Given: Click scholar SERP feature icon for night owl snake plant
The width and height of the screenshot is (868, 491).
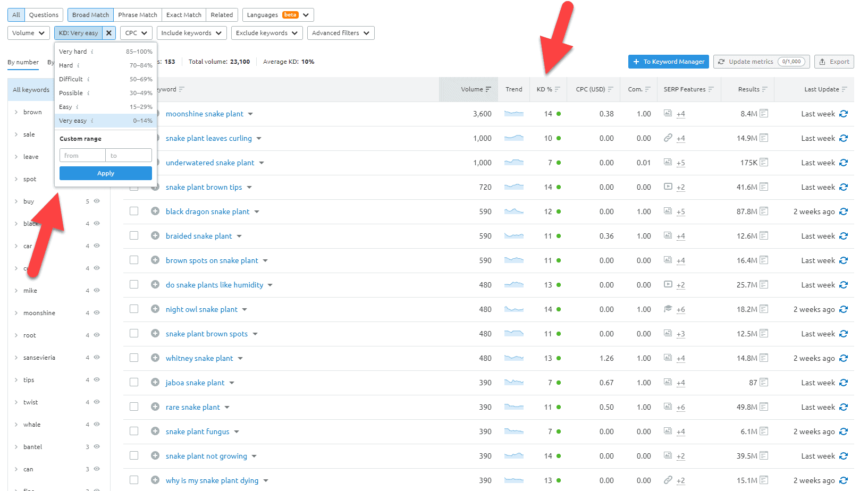Looking at the screenshot, I should pyautogui.click(x=668, y=309).
